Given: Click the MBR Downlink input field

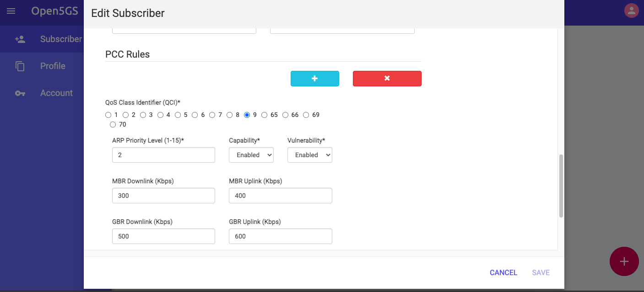Looking at the screenshot, I should [163, 195].
